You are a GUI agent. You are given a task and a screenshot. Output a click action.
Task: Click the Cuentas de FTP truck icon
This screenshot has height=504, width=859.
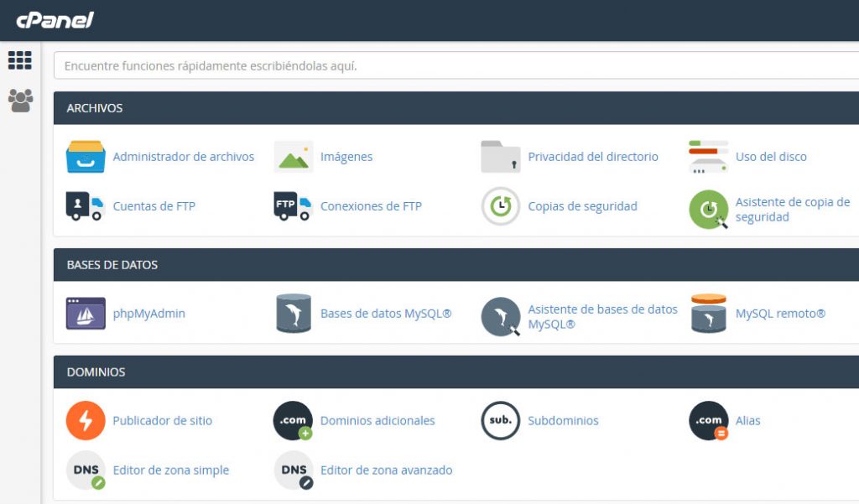pyautogui.click(x=85, y=206)
